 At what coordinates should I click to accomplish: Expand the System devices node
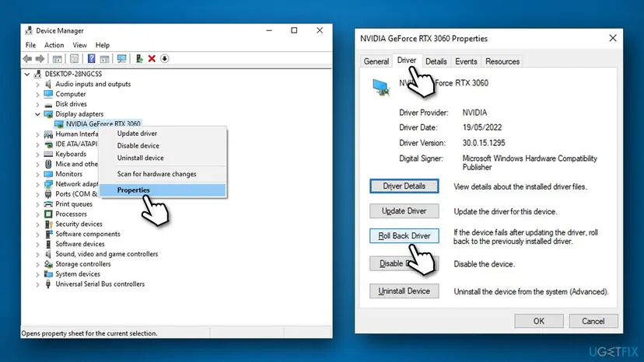(37, 274)
